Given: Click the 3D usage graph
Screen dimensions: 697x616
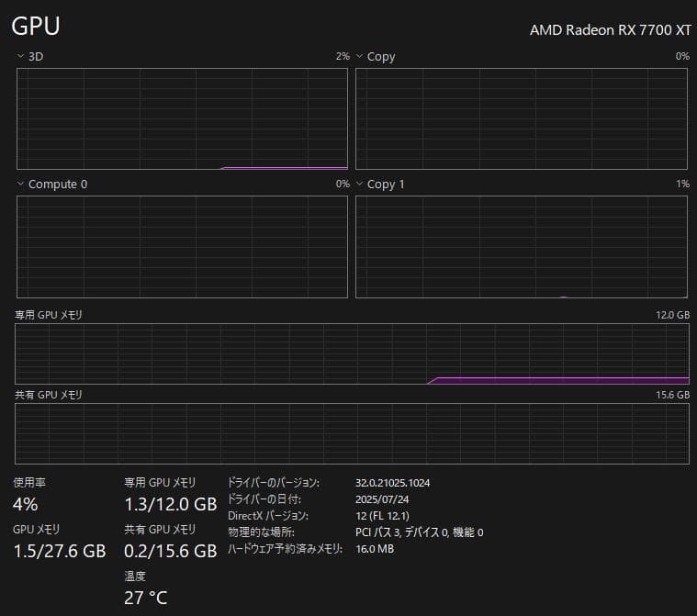Looking at the screenshot, I should coord(182,118).
